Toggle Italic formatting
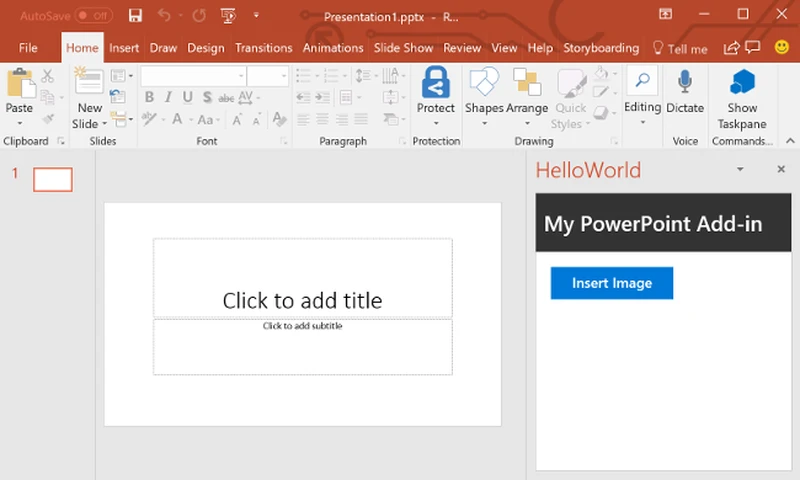The image size is (800, 480). [168, 97]
